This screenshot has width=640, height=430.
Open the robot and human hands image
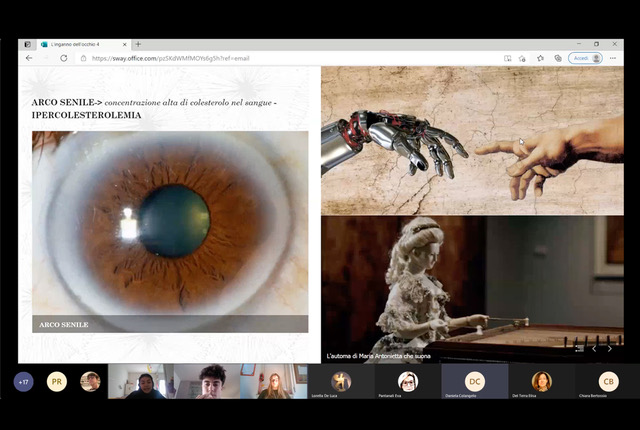click(472, 141)
